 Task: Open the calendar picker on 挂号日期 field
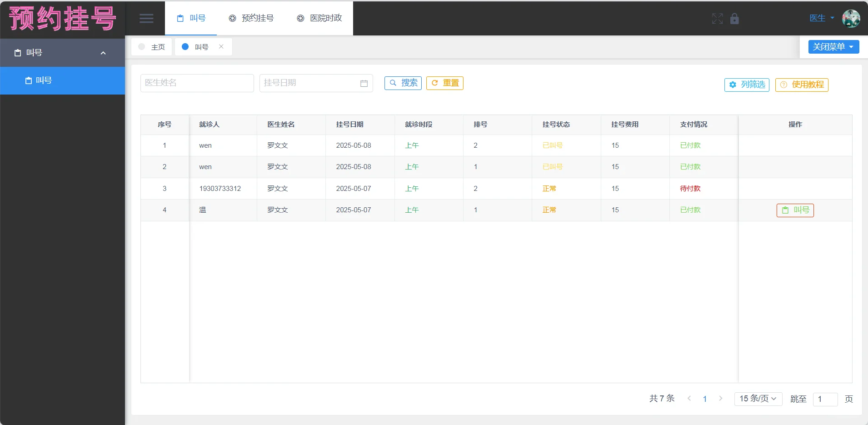click(x=364, y=83)
